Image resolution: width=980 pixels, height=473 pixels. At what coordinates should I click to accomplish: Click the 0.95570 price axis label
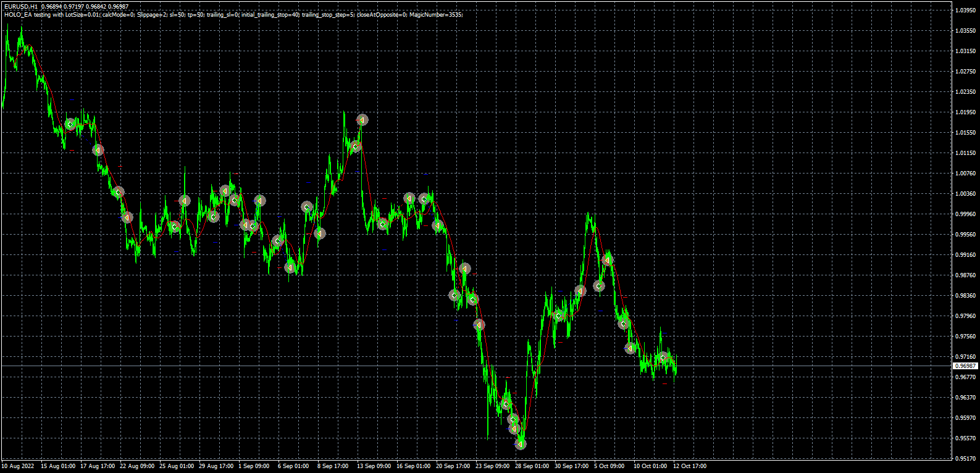[x=965, y=438]
